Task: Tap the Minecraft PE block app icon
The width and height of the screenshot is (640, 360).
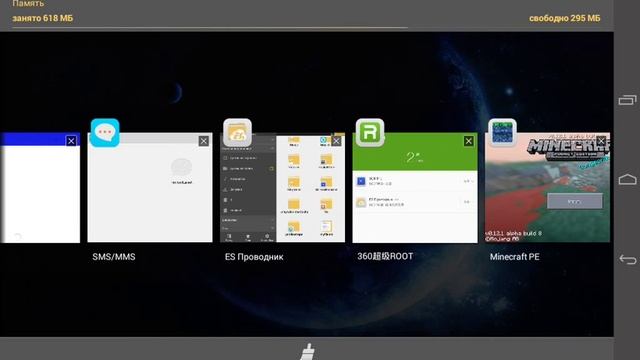Action: point(502,133)
